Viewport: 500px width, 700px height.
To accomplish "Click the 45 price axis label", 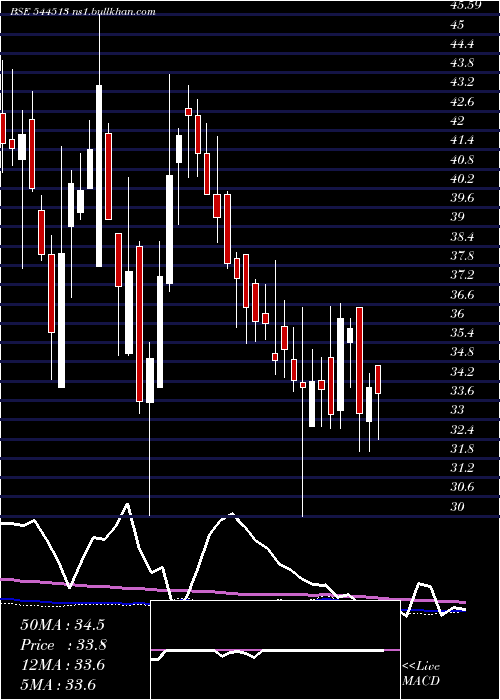I will 457,25.
